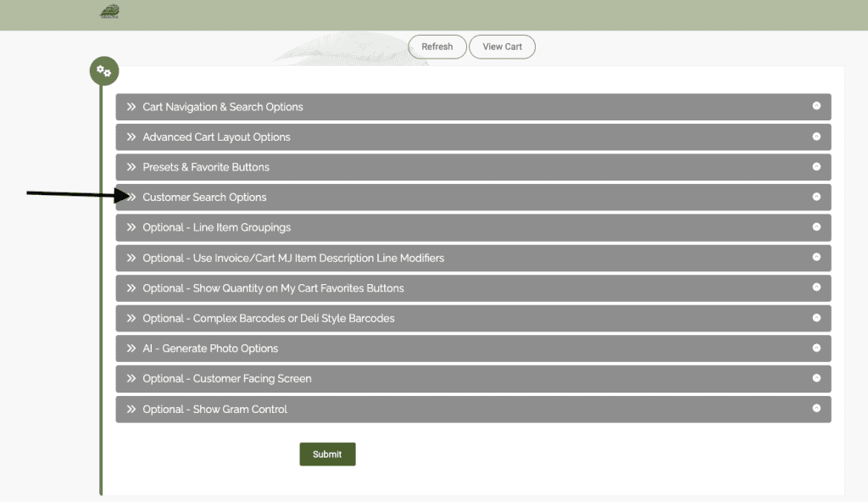868x502 pixels.
Task: Click chevron icon beside AI - Generate Photo Options
Action: coord(131,349)
